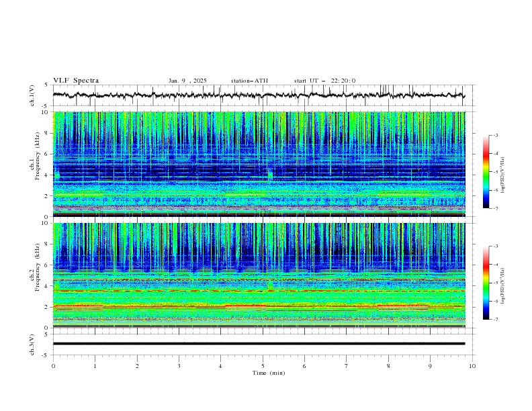Click time-axis tick label "2"
The width and height of the screenshot is (532, 411).
(137, 366)
